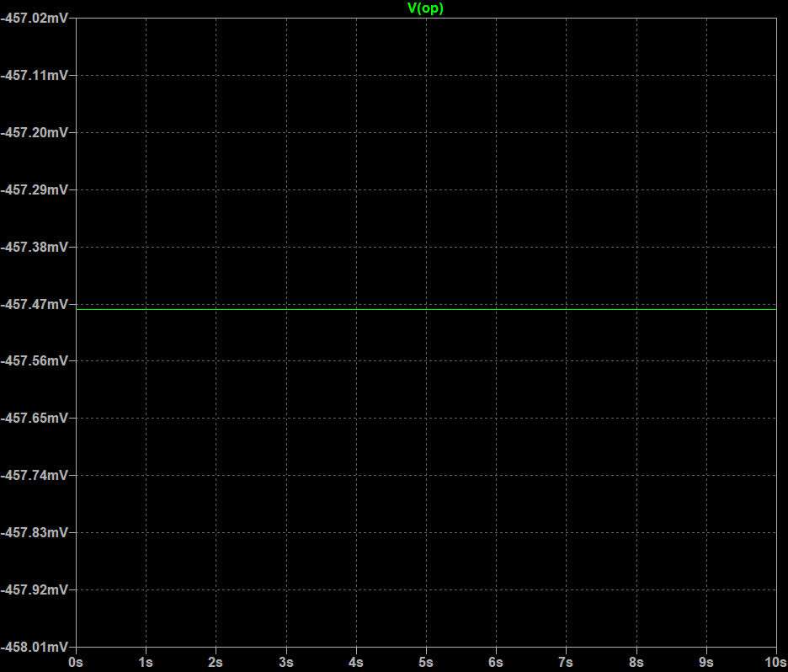The height and width of the screenshot is (672, 788).
Task: Click the flat white waveform trace line
Action: coord(425,309)
